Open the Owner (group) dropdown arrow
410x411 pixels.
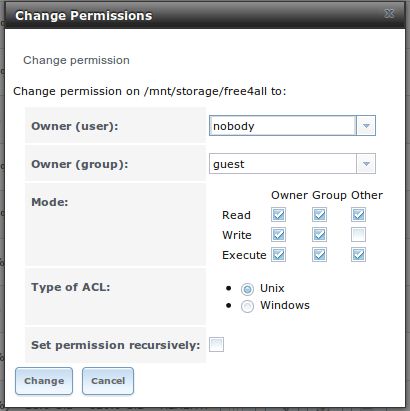point(366,164)
